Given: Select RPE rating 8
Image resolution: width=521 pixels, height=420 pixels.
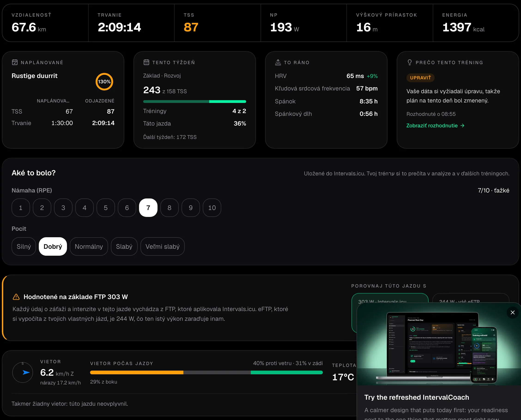Looking at the screenshot, I should click(170, 208).
